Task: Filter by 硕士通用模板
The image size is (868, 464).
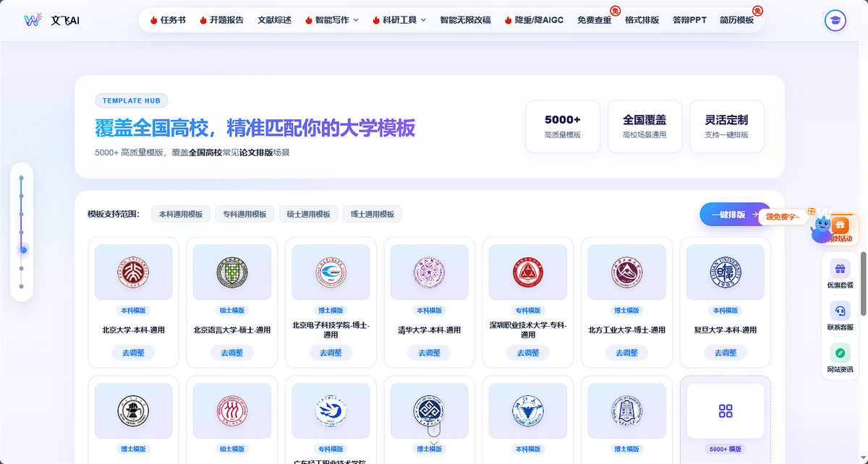Action: 308,214
